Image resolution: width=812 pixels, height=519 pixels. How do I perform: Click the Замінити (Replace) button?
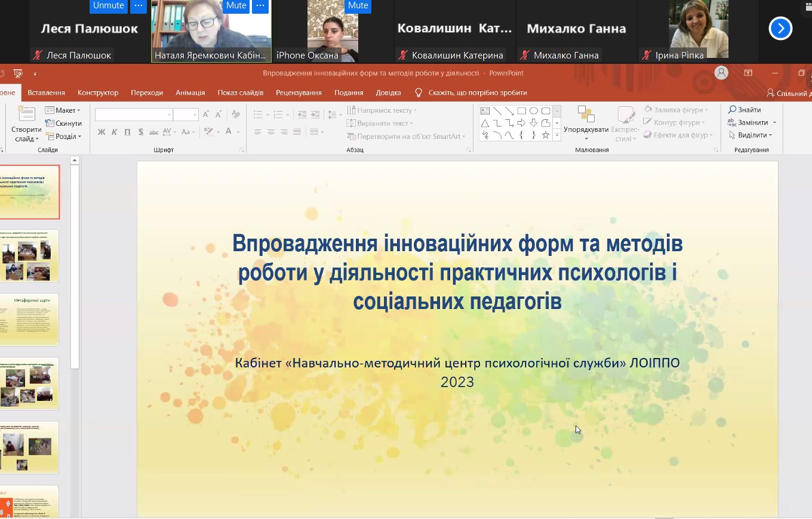pyautogui.click(x=748, y=122)
